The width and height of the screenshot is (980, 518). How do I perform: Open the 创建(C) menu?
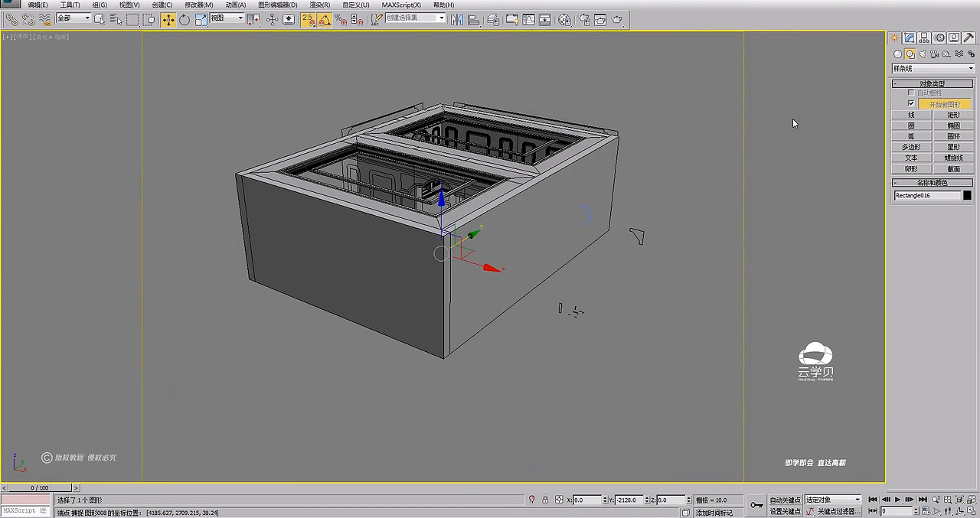pyautogui.click(x=162, y=5)
